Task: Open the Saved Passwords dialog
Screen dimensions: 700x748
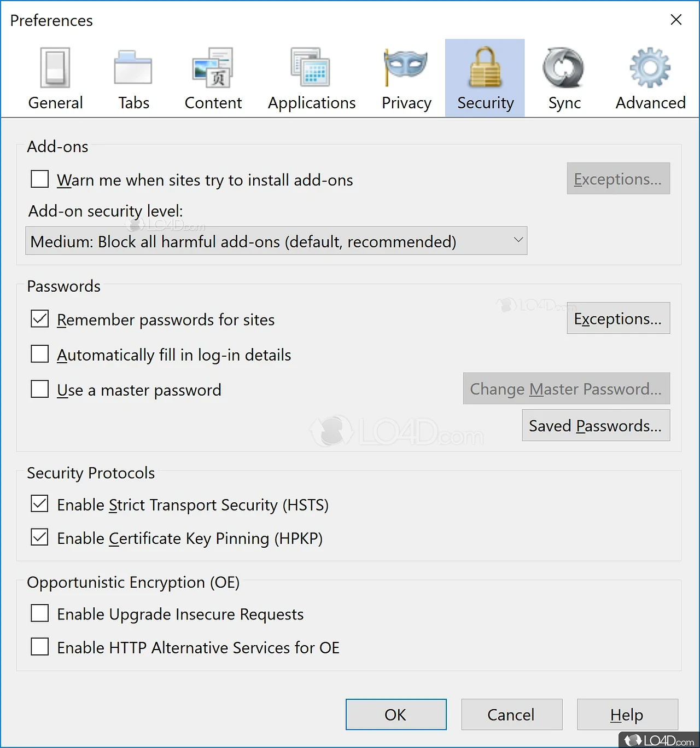Action: point(596,426)
